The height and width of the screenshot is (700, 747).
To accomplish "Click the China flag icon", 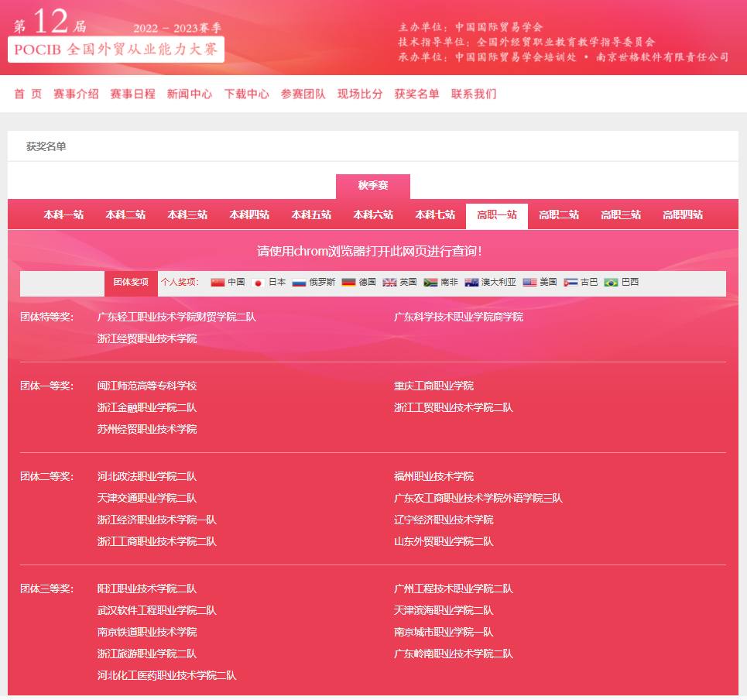I will 218,283.
